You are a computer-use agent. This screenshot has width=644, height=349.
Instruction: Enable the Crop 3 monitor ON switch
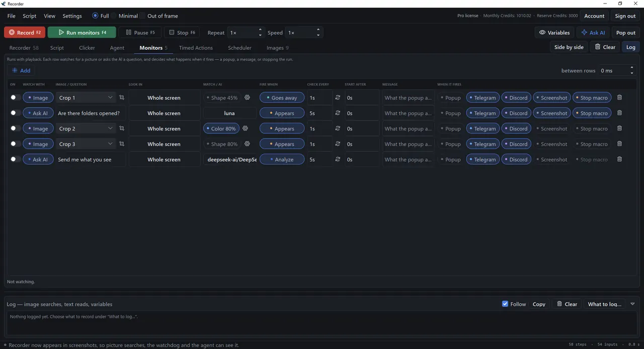pyautogui.click(x=15, y=144)
